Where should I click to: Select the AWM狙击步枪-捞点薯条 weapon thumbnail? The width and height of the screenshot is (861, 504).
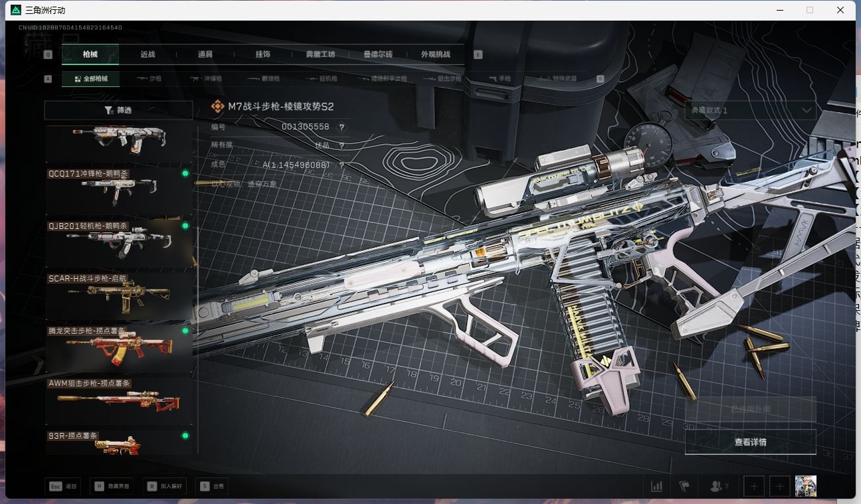pos(118,398)
